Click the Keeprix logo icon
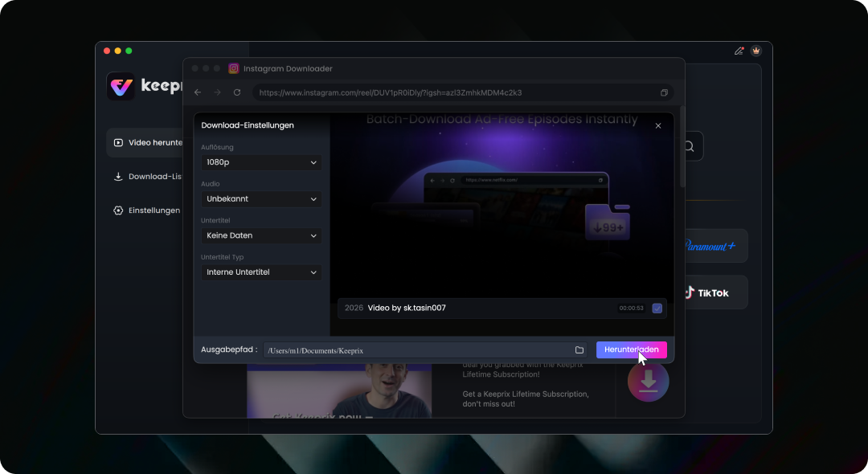The height and width of the screenshot is (474, 868). 121,86
